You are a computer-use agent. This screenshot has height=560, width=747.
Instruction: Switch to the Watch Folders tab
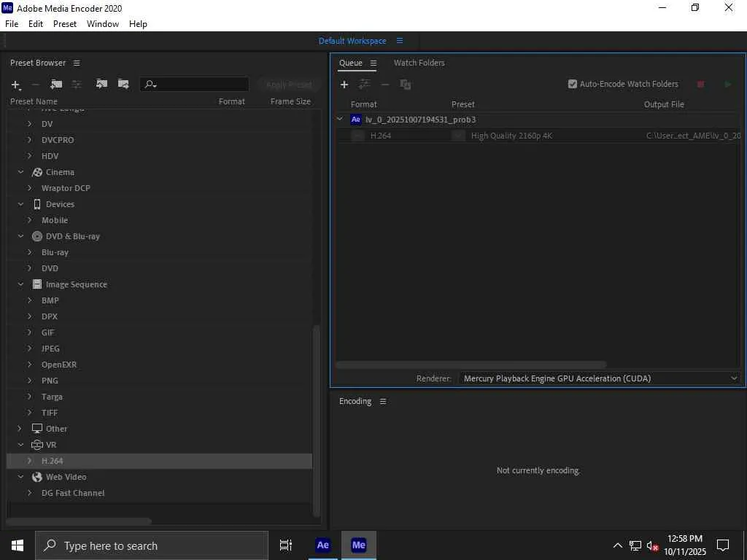[419, 63]
